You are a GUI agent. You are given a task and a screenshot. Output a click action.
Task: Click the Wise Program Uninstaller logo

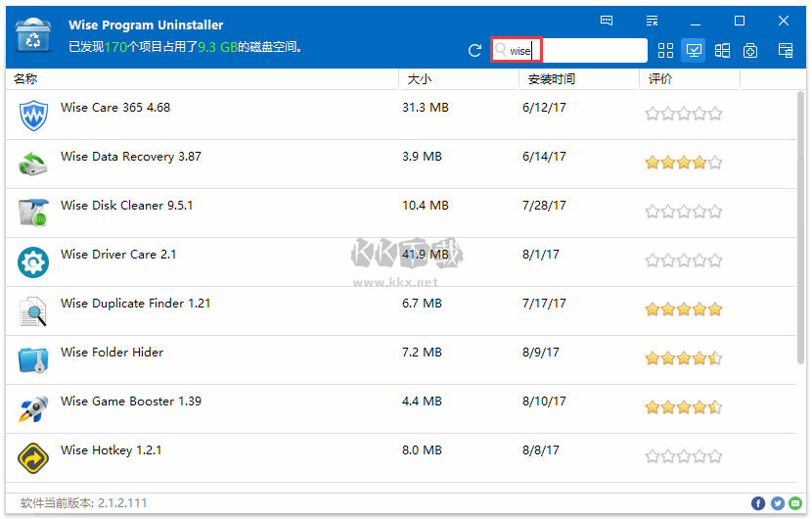click(x=33, y=35)
